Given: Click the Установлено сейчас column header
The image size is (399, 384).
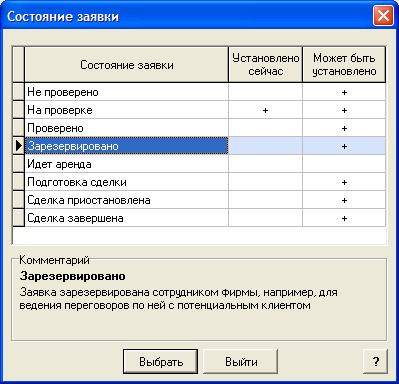Looking at the screenshot, I should (x=266, y=65).
